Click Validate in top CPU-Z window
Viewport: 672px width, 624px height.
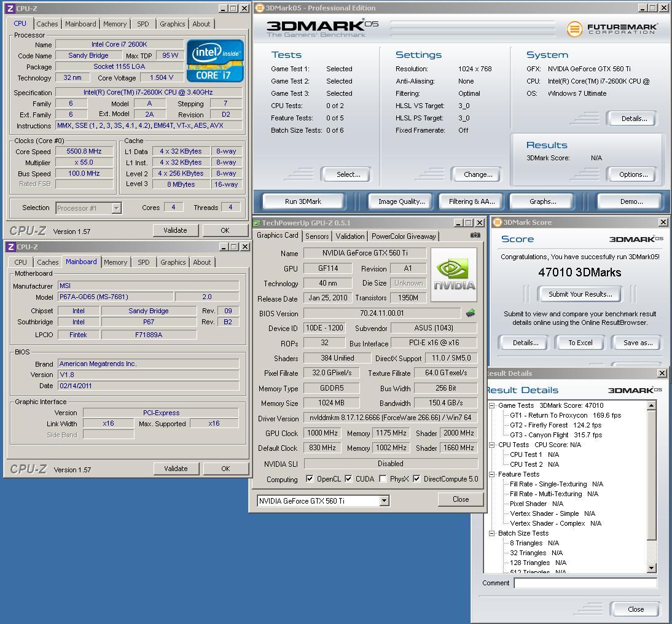(x=175, y=230)
